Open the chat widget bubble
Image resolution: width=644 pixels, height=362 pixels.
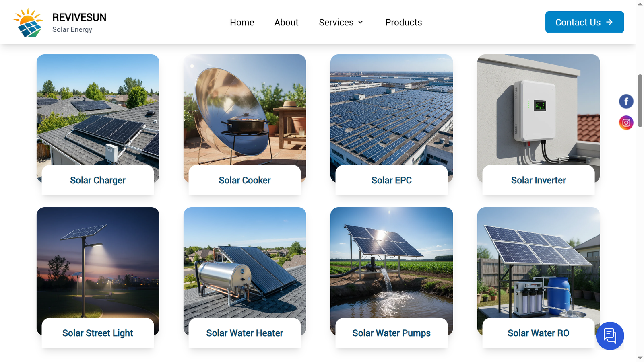pyautogui.click(x=610, y=336)
